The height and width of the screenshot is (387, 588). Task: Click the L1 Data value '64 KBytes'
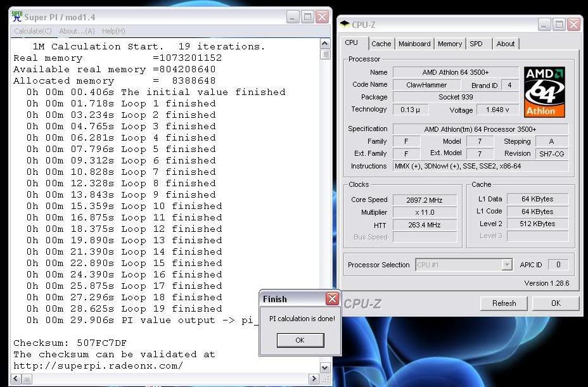point(537,199)
